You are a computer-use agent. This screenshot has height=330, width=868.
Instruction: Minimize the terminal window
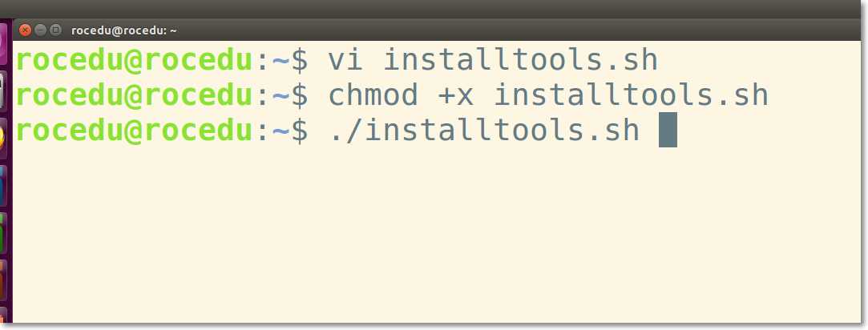(40, 30)
